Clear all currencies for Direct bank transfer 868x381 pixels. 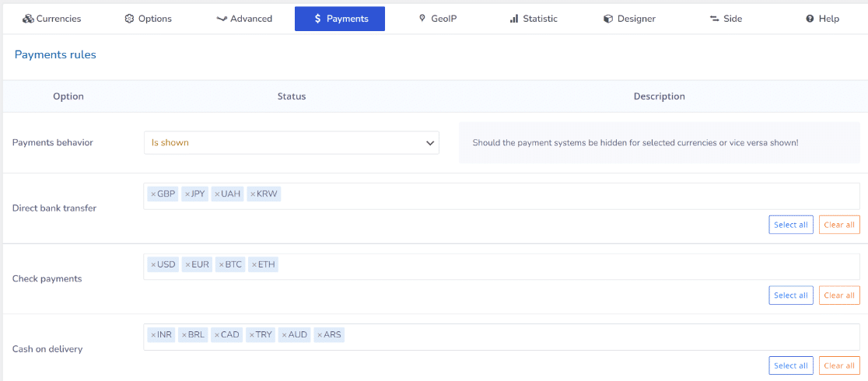point(839,225)
